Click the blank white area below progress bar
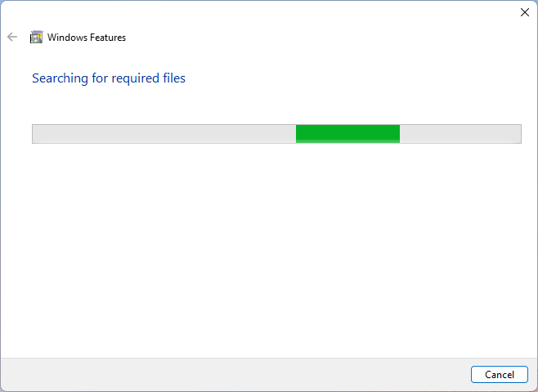Screen dimensions: 538x392 (x=270, y=245)
